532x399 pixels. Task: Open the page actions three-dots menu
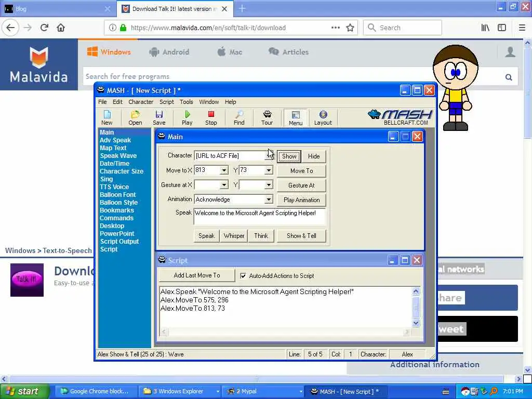coord(336,28)
